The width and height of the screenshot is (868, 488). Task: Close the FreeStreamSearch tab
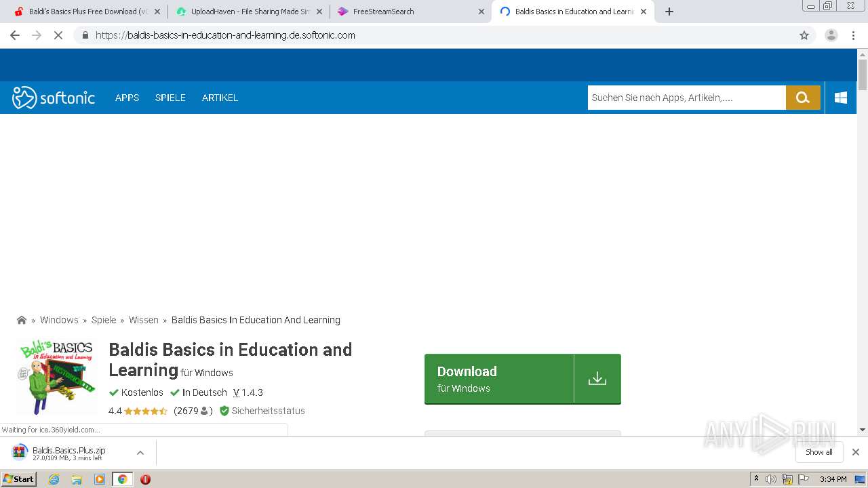481,12
